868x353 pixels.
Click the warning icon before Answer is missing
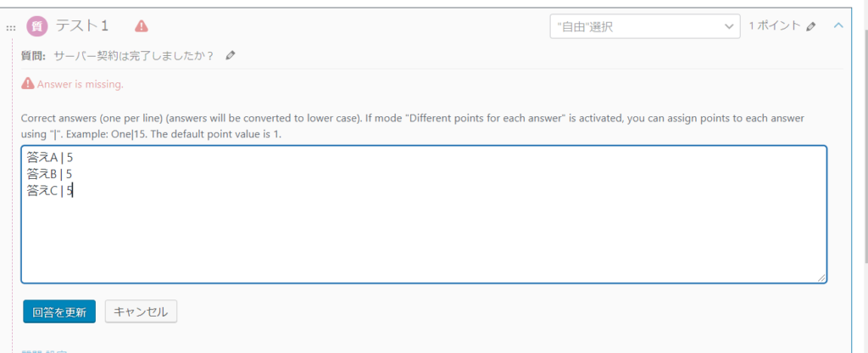click(x=28, y=84)
